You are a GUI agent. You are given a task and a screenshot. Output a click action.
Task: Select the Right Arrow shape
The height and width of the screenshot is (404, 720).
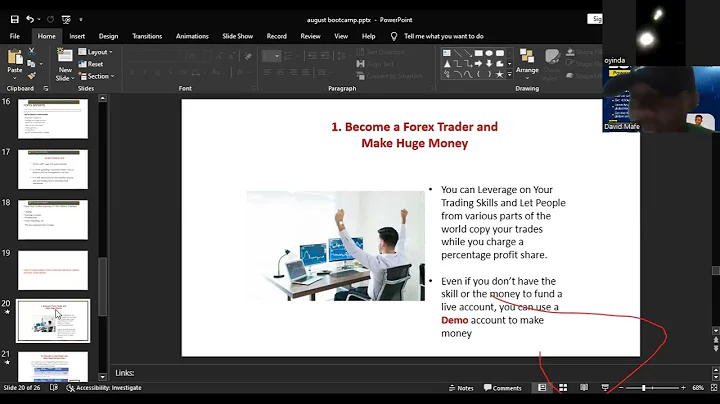[478, 63]
